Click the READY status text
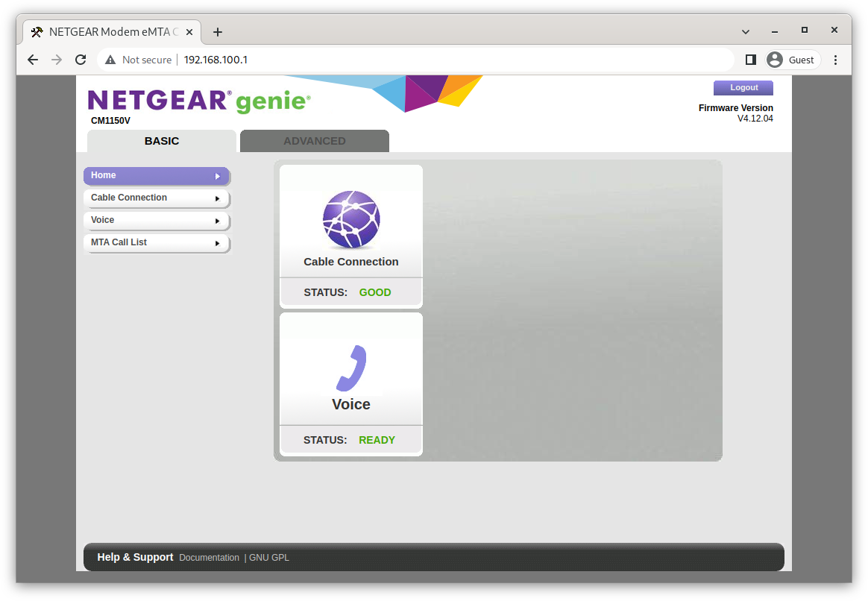The image size is (868, 601). tap(377, 441)
